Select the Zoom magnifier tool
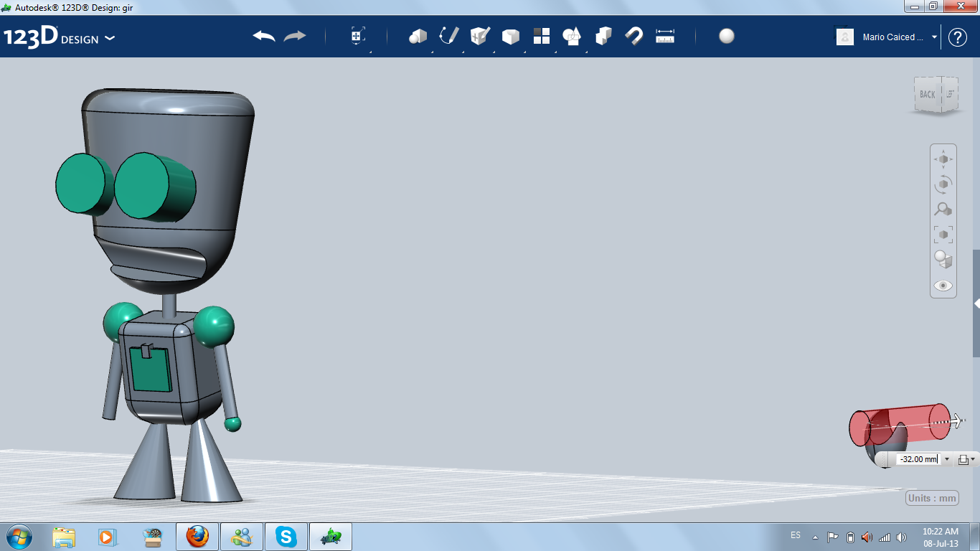Image resolution: width=980 pixels, height=551 pixels. coord(943,209)
